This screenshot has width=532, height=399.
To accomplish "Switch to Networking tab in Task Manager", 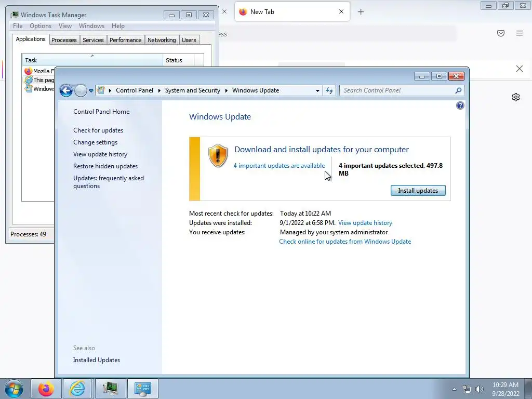I will pos(162,40).
